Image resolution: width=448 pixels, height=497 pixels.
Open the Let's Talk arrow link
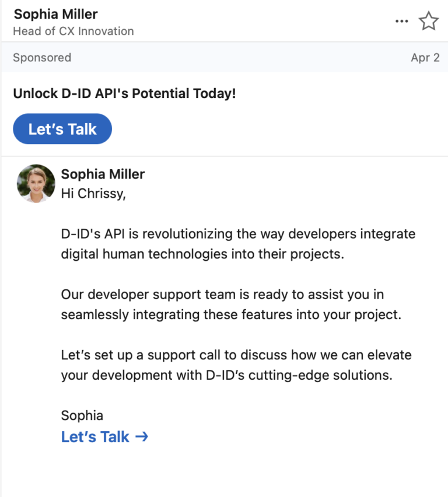point(104,437)
